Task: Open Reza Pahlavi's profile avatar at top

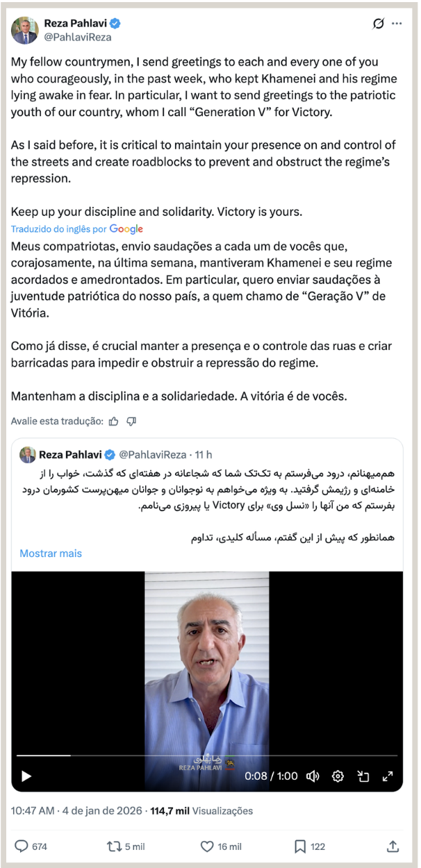Action: [24, 30]
